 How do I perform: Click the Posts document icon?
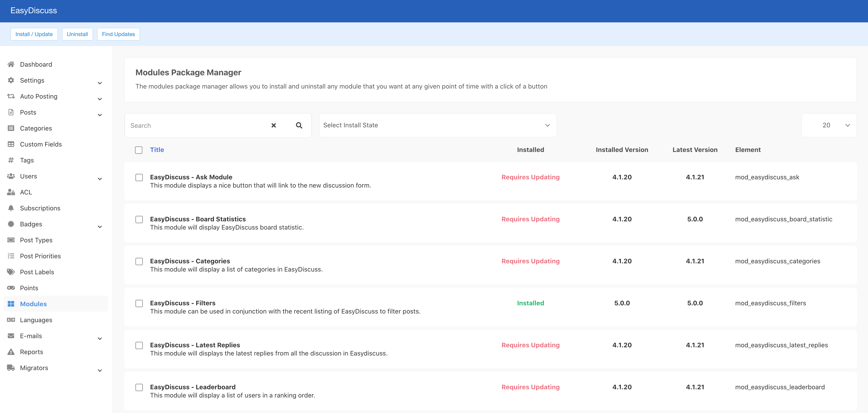[x=11, y=112]
